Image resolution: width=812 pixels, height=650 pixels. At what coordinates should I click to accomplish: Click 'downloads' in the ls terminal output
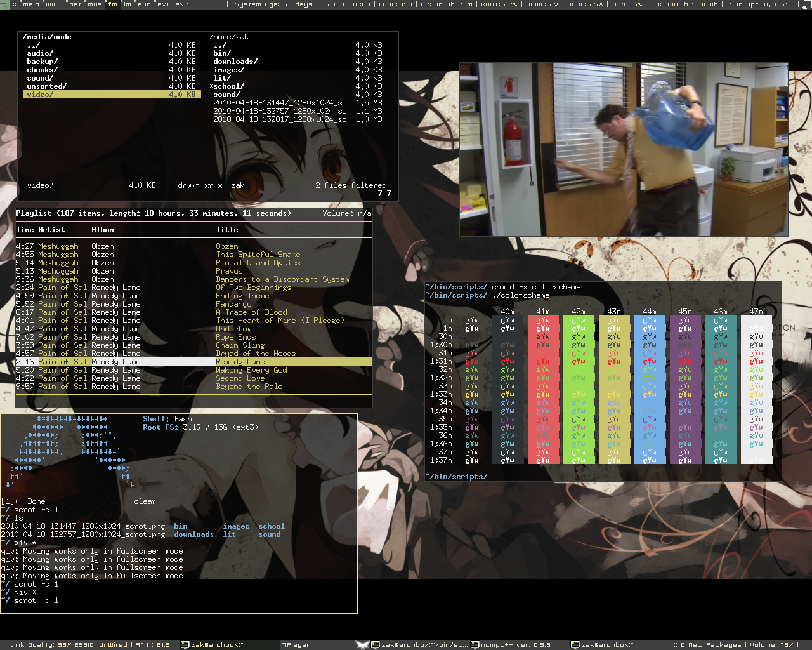[194, 534]
